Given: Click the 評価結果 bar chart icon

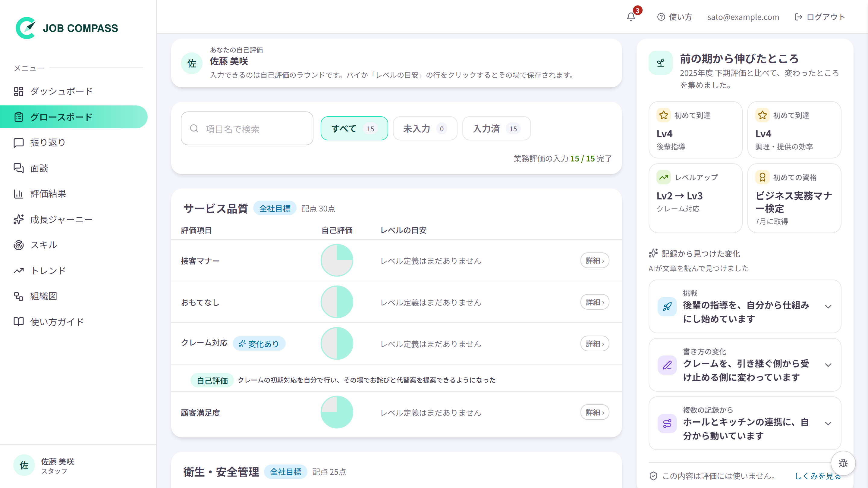Looking at the screenshot, I should [18, 194].
